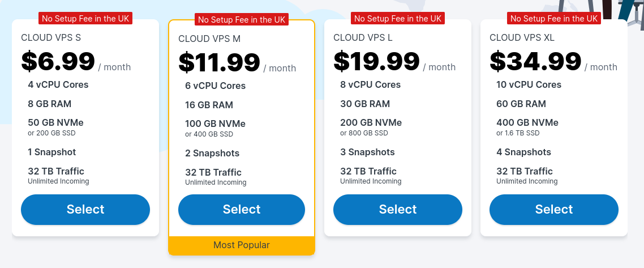Image resolution: width=644 pixels, height=268 pixels.
Task: Click No Setup Fee badge on VPS S
Action: tap(85, 19)
